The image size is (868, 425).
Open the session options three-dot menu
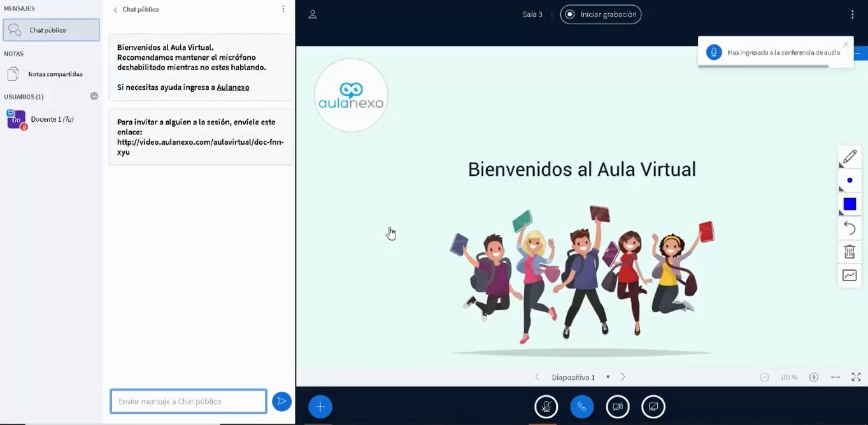(852, 13)
